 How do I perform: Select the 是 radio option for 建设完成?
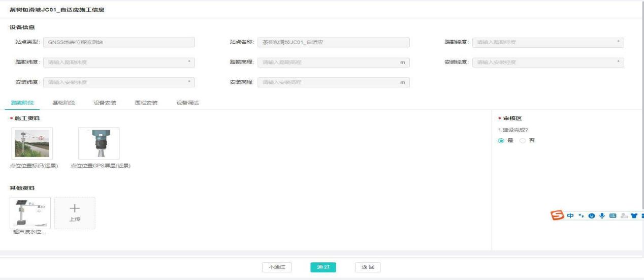point(501,141)
